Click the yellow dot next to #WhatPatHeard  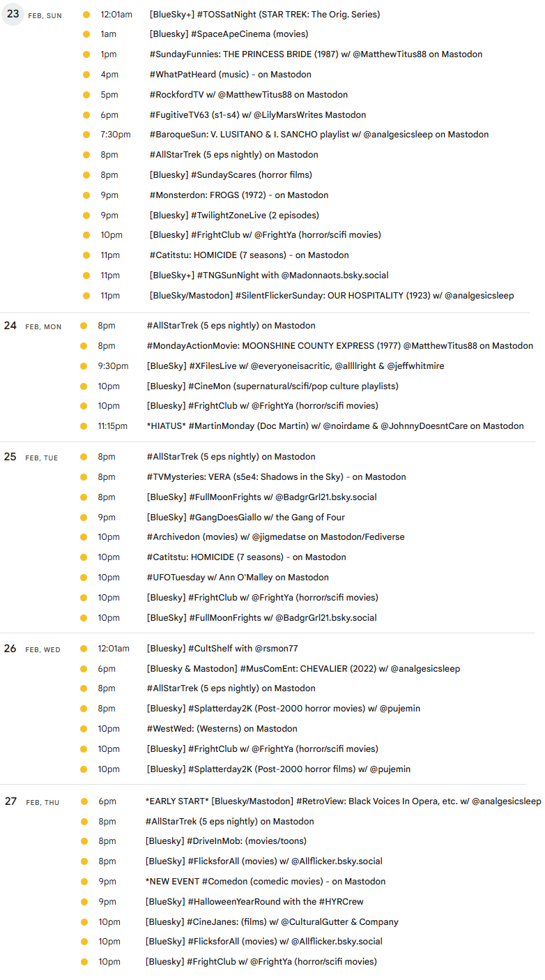coord(86,75)
